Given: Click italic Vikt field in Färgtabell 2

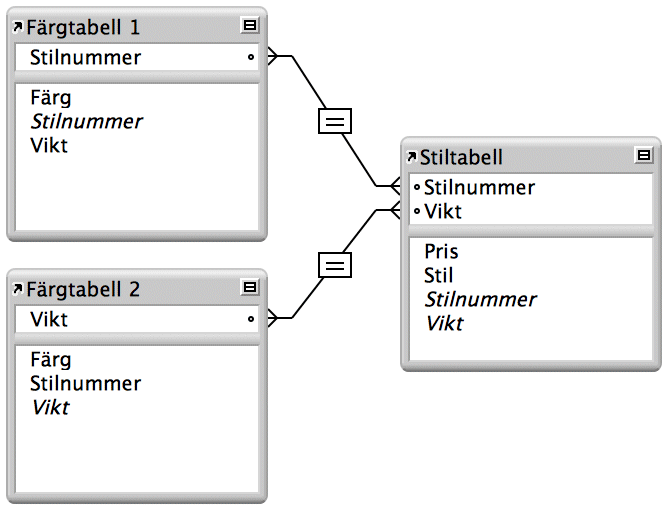Looking at the screenshot, I should click(x=50, y=408).
